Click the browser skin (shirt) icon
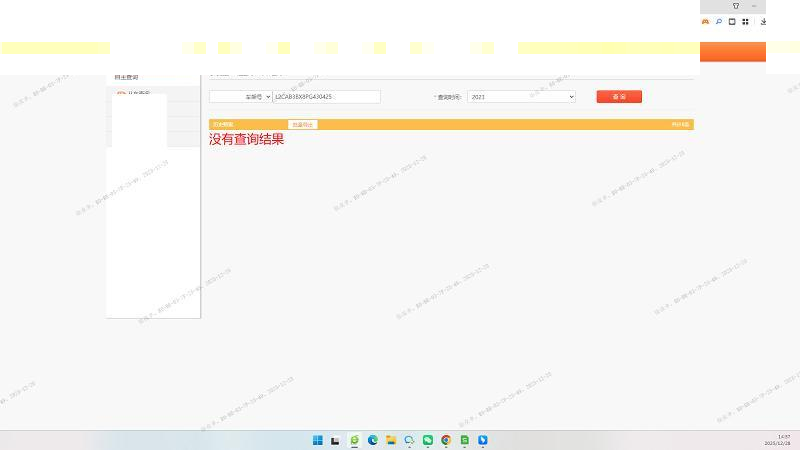The height and width of the screenshot is (450, 800). tap(736, 6)
